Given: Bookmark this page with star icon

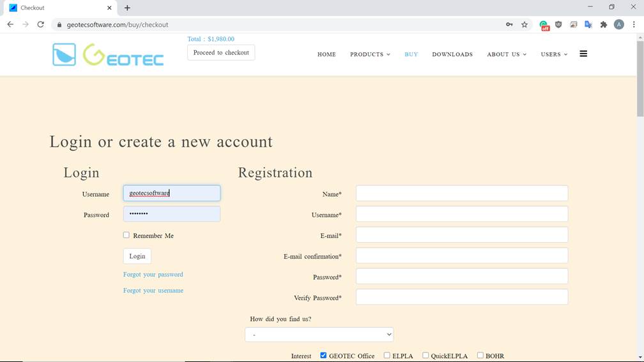Looking at the screenshot, I should 525,25.
